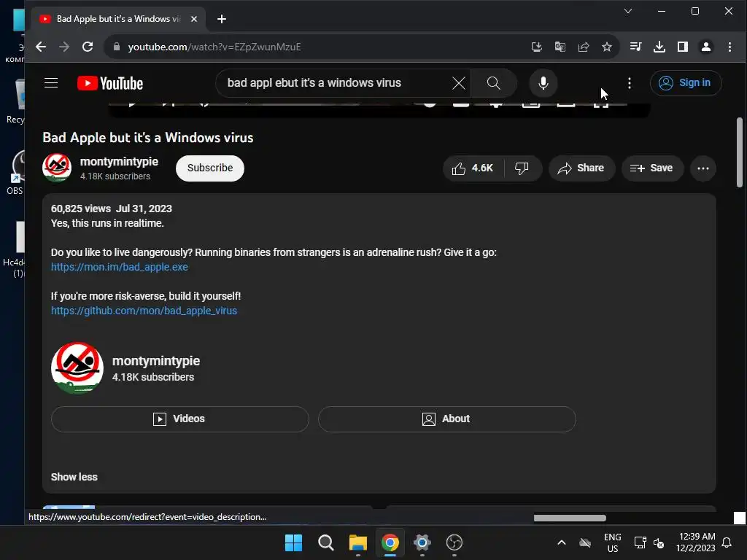The image size is (747, 560).
Task: Open the tab search chevron
Action: click(628, 11)
